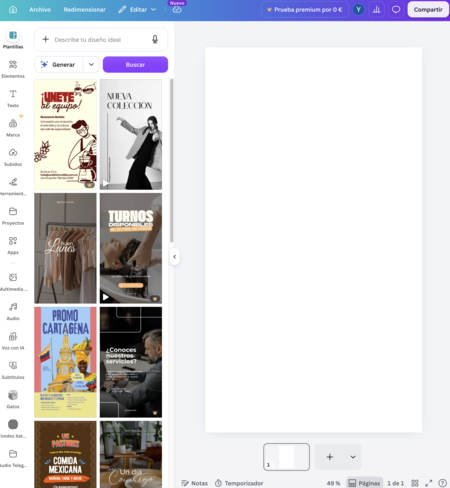Open the Audio Teleg... folder in sidebar
The height and width of the screenshot is (488, 450).
pos(13,458)
